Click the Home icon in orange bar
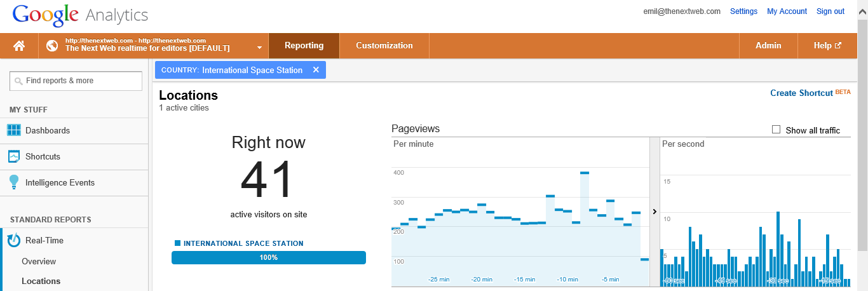 click(19, 46)
